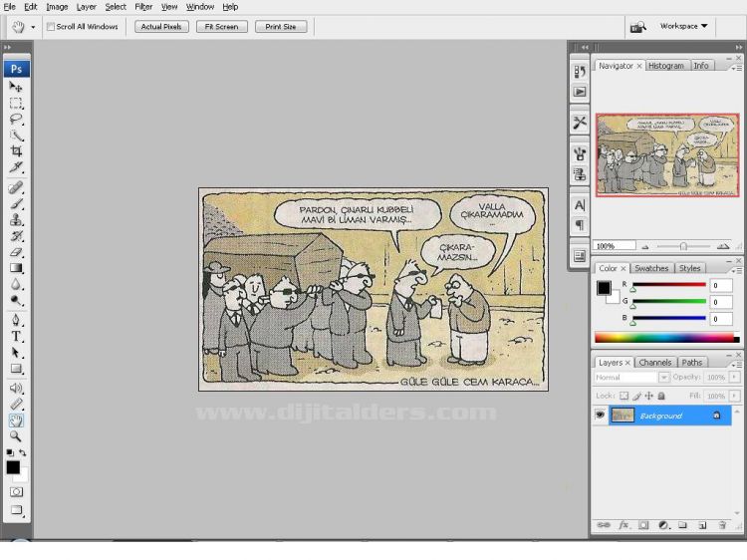Screen dimensions: 747x560
Task: Reset to default foreground and background colors
Action: pyautogui.click(x=10, y=452)
